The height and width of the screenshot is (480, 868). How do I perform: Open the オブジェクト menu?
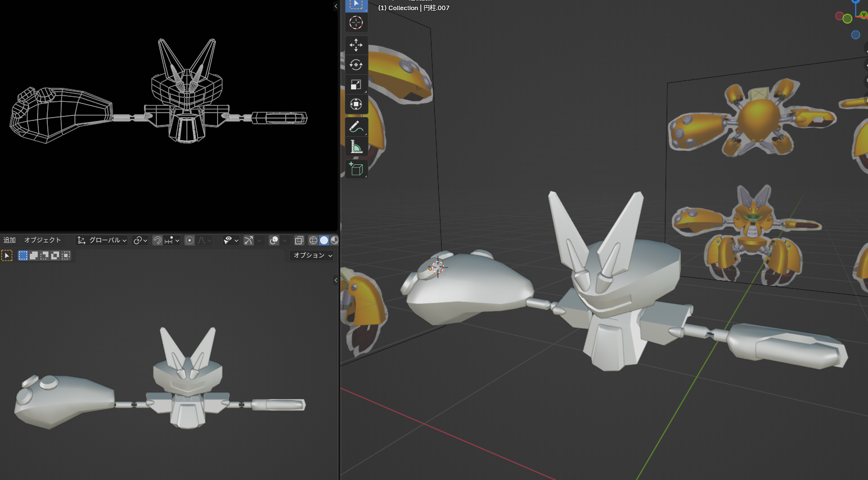coord(43,240)
